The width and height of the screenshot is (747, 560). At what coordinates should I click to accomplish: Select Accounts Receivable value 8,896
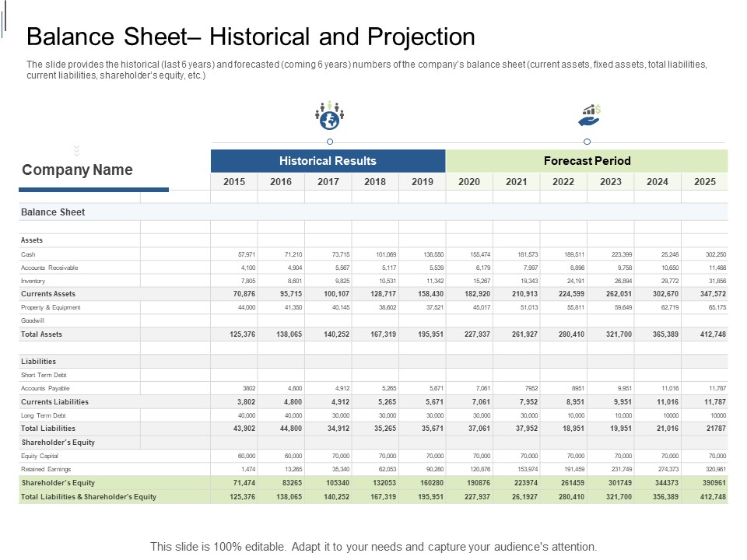[577, 268]
